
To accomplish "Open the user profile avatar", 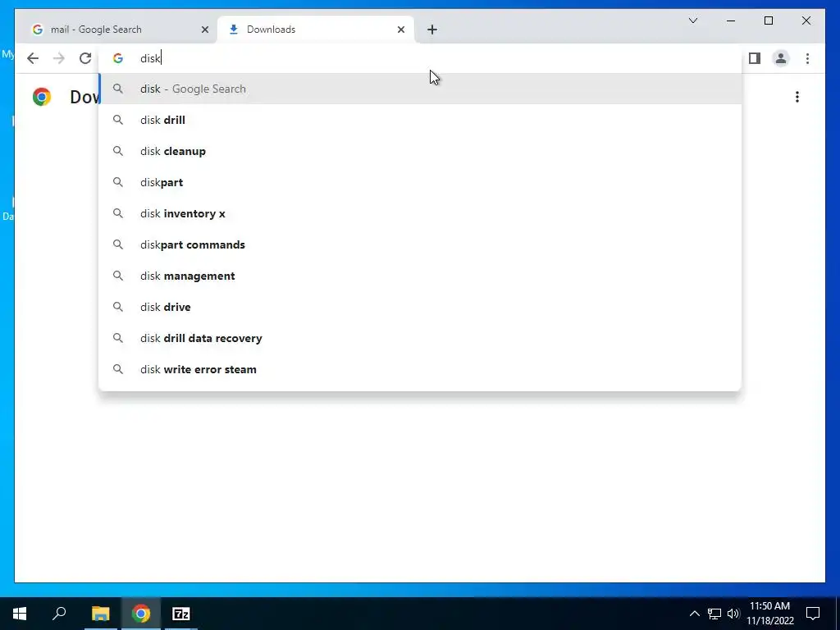I will pos(781,58).
